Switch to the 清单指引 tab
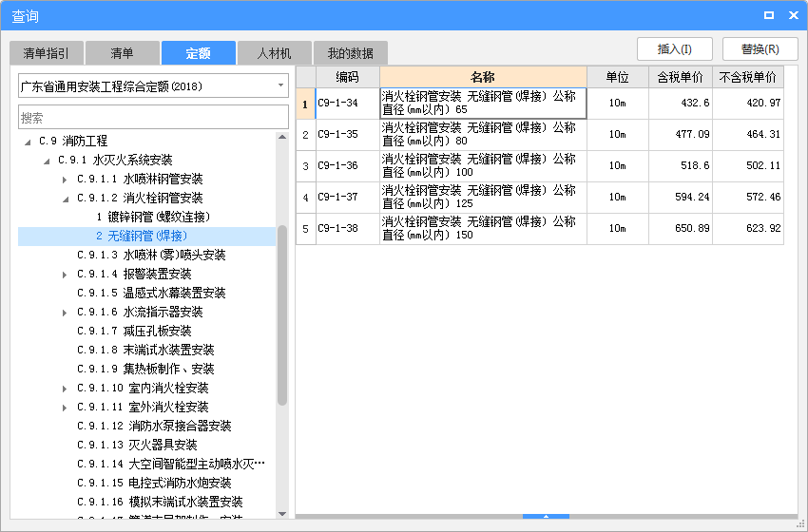Viewport: 808px width, 532px height. click(47, 53)
